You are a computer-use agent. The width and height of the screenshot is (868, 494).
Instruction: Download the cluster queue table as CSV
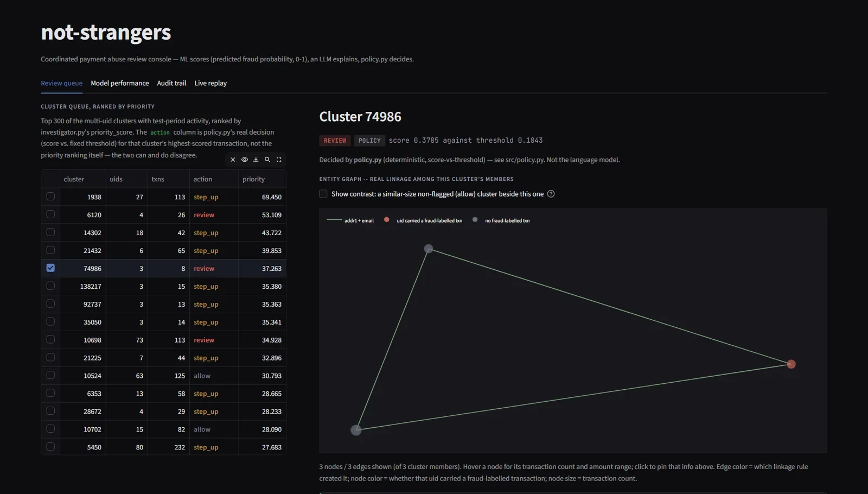click(x=256, y=160)
